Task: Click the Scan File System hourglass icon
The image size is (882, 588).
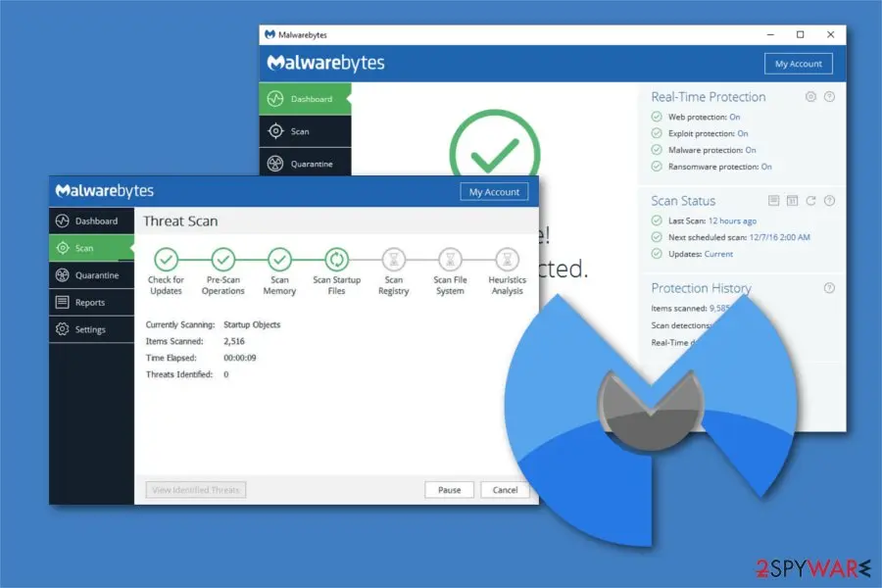Action: [x=450, y=260]
